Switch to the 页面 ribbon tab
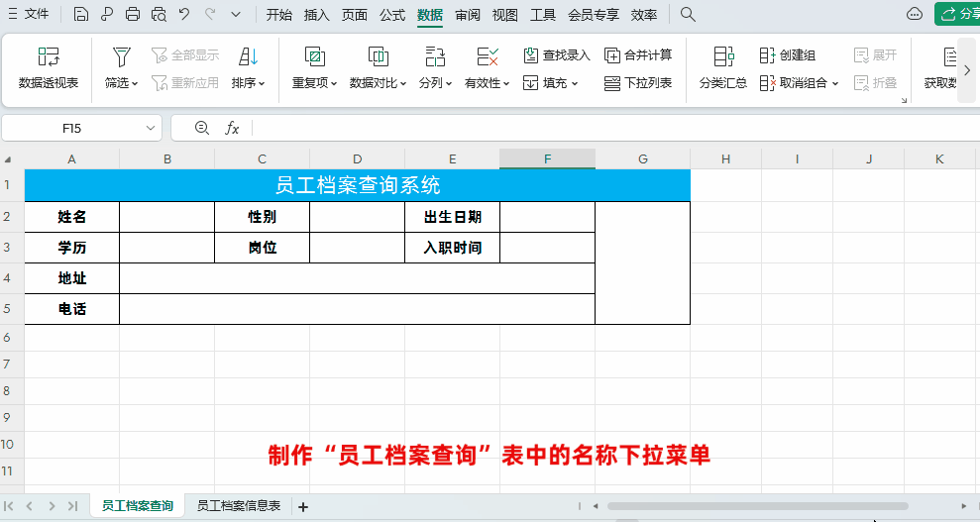This screenshot has width=980, height=522. [x=355, y=14]
